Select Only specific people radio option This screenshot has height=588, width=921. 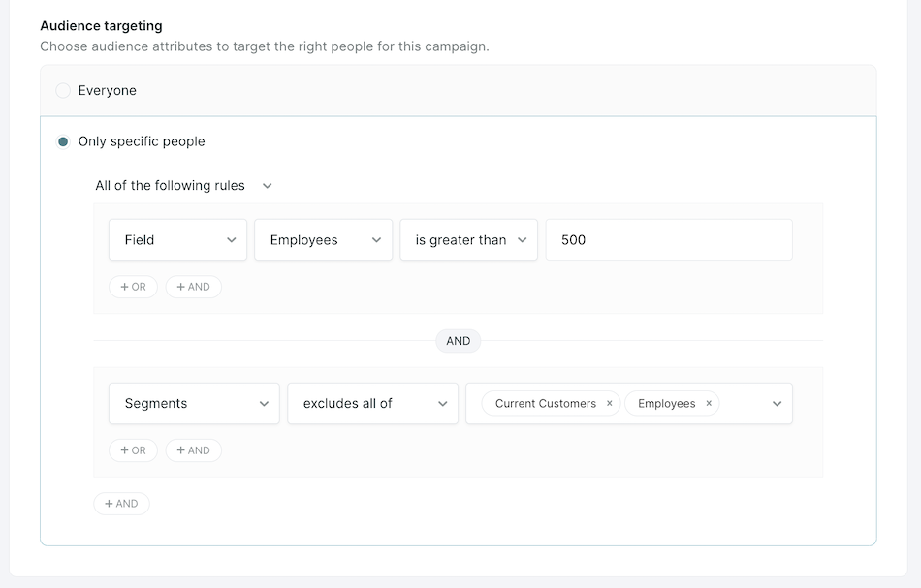pyautogui.click(x=63, y=141)
